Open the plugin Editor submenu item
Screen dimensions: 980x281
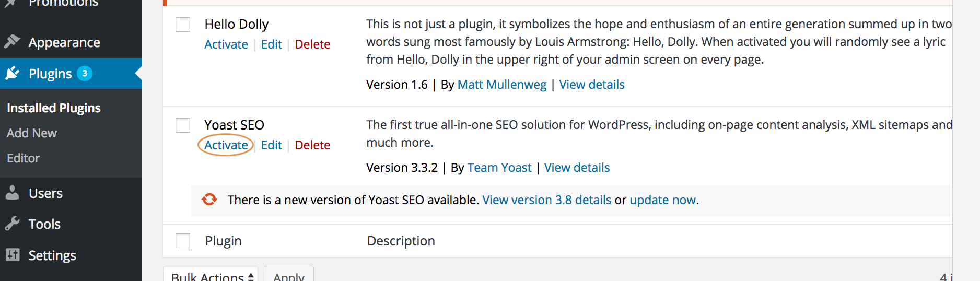[24, 158]
